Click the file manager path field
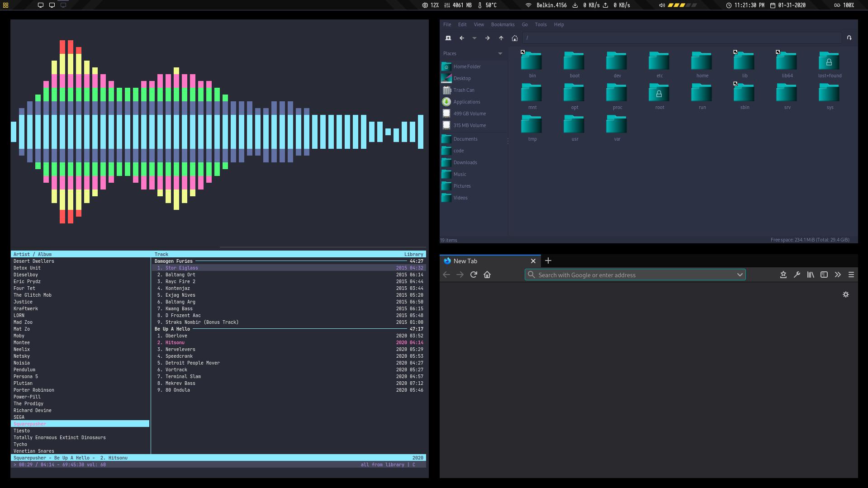The image size is (868, 488). click(682, 38)
